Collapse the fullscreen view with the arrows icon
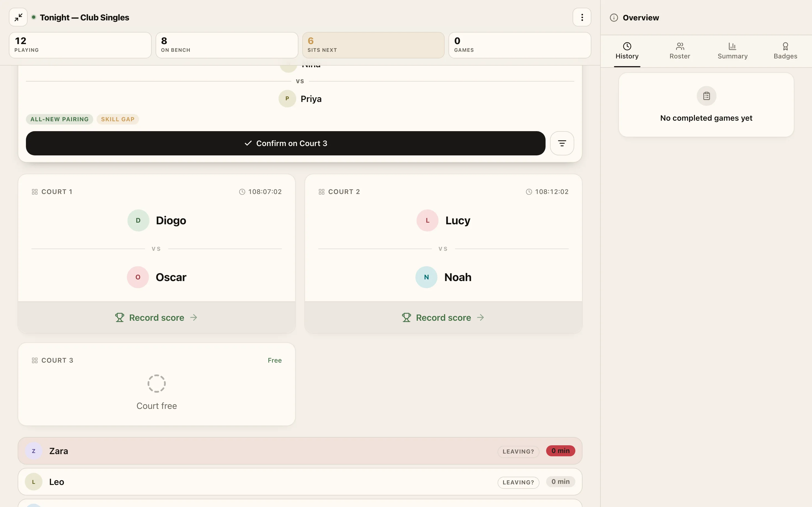Screen dimensions: 812x507 click(x=18, y=17)
